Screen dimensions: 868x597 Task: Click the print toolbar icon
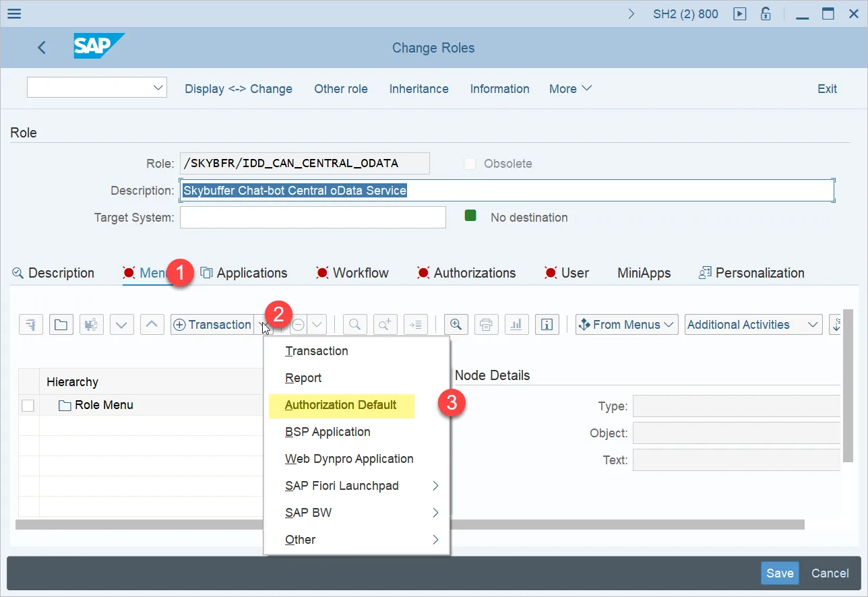[486, 325]
